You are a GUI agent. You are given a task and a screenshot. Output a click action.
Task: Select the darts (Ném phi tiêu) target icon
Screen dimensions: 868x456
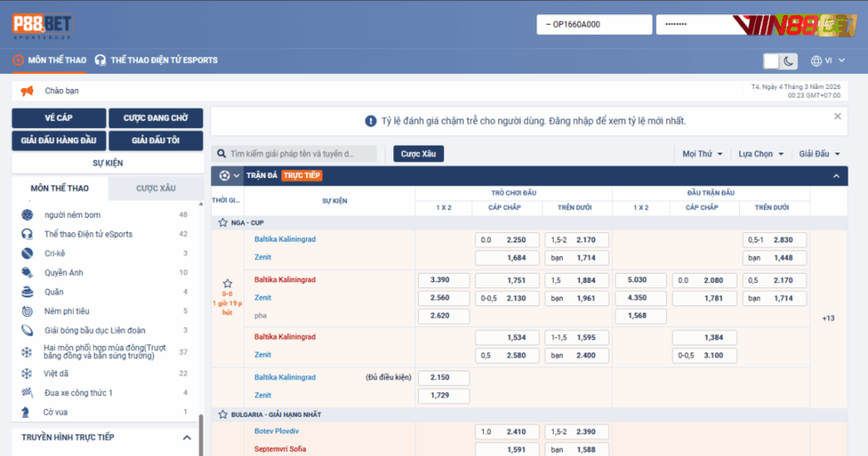click(x=27, y=311)
